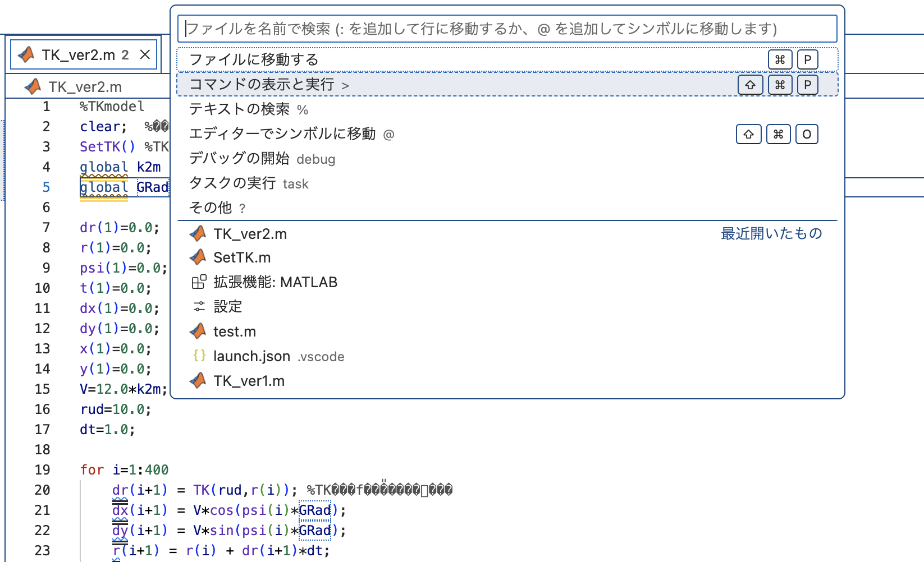The width and height of the screenshot is (924, 562).
Task: Click the MATLAB icon in the breadcrumb bar
Action: (31, 86)
